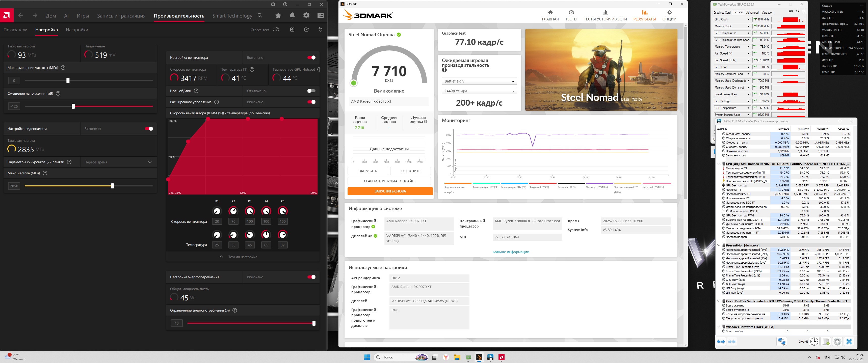Click the power limit percent input field

(177, 323)
